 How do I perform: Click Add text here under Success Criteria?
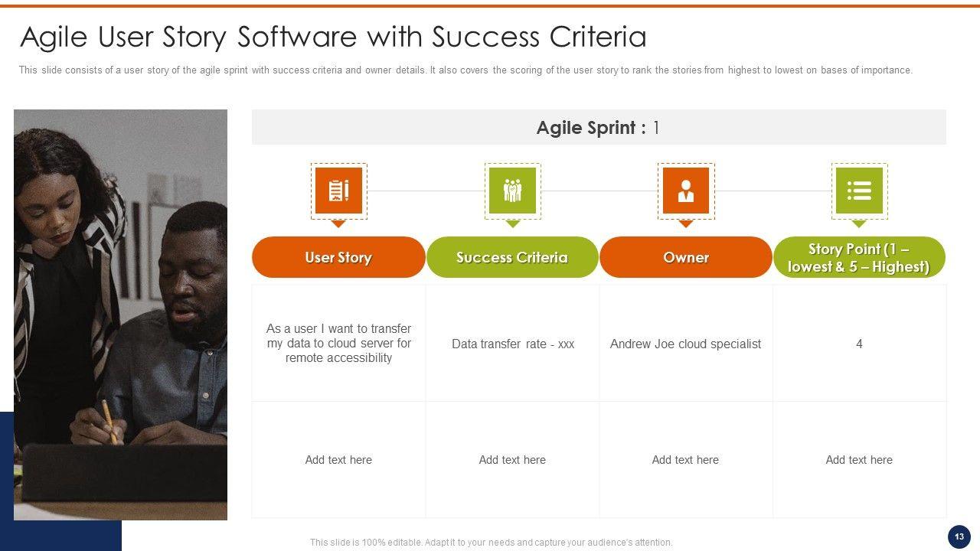pos(512,460)
